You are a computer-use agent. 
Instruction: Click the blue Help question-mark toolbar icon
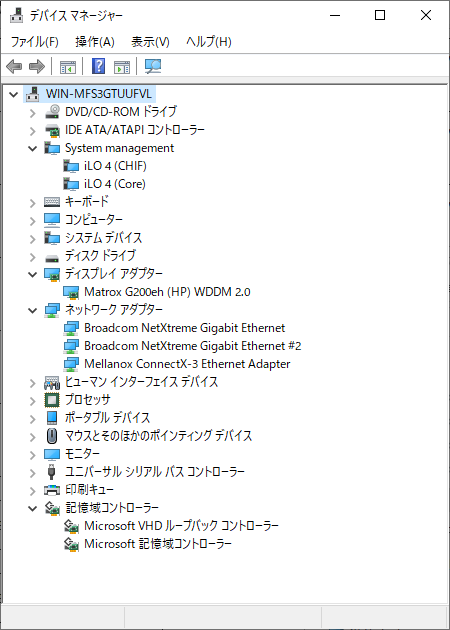click(x=98, y=66)
